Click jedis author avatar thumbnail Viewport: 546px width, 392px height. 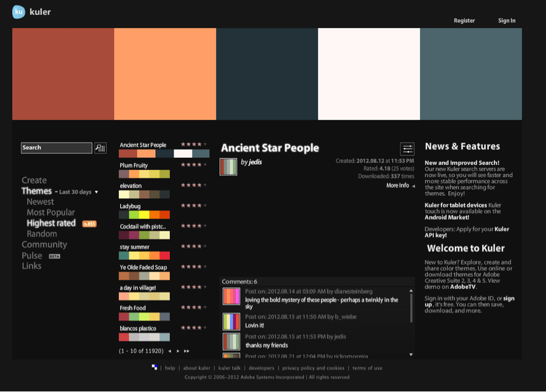click(229, 167)
